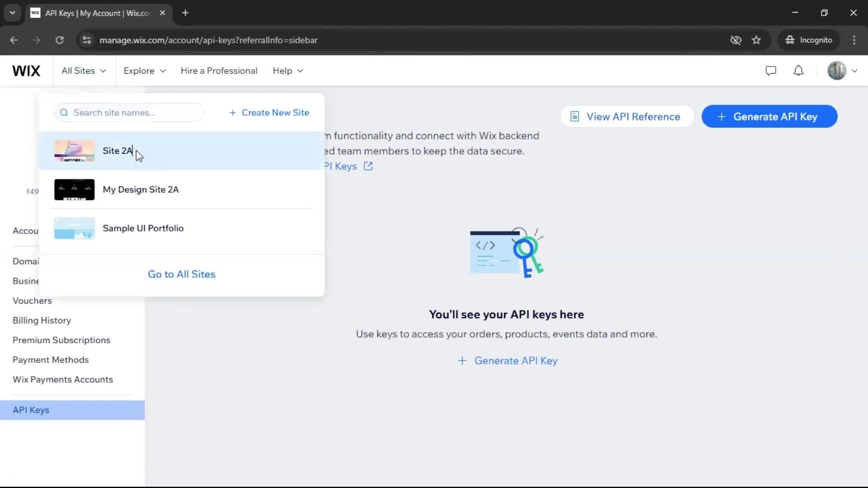868x488 pixels.
Task: Expand the account menu chevron
Action: point(854,71)
